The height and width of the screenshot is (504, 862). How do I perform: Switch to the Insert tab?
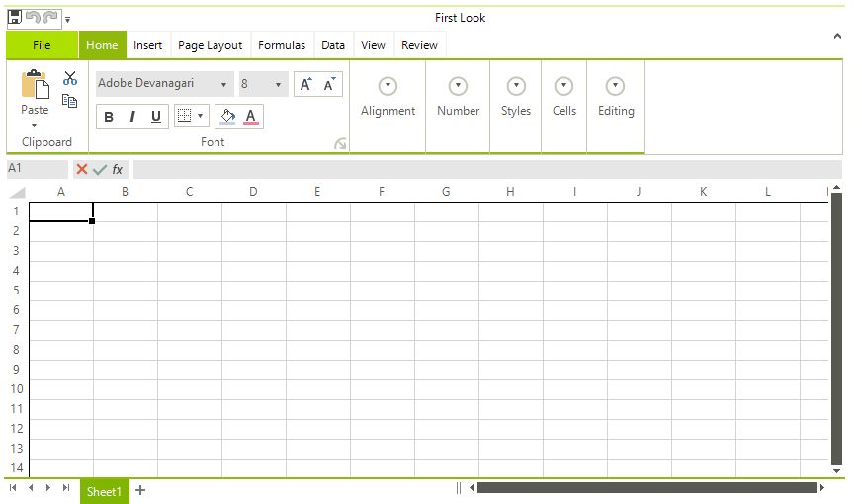(148, 45)
